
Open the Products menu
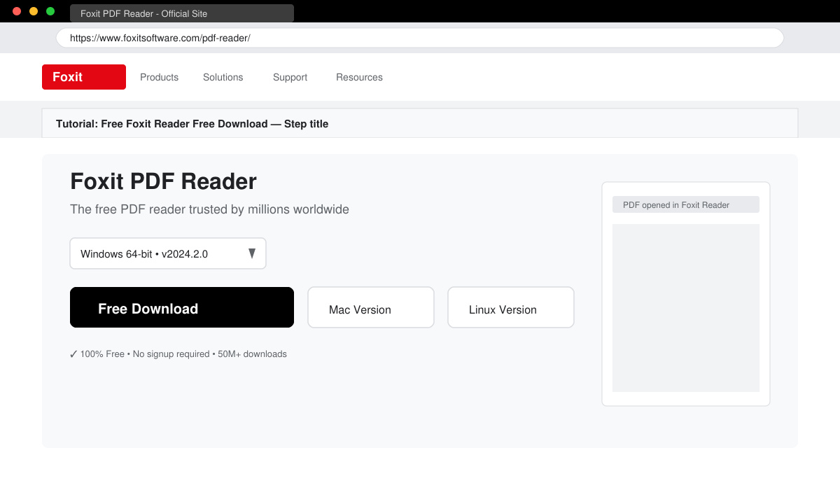pyautogui.click(x=159, y=77)
